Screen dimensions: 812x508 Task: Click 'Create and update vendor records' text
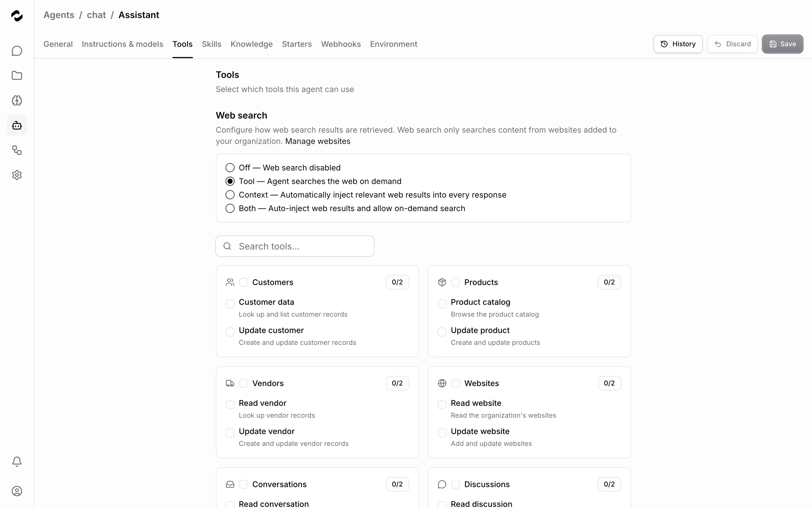[294, 444]
